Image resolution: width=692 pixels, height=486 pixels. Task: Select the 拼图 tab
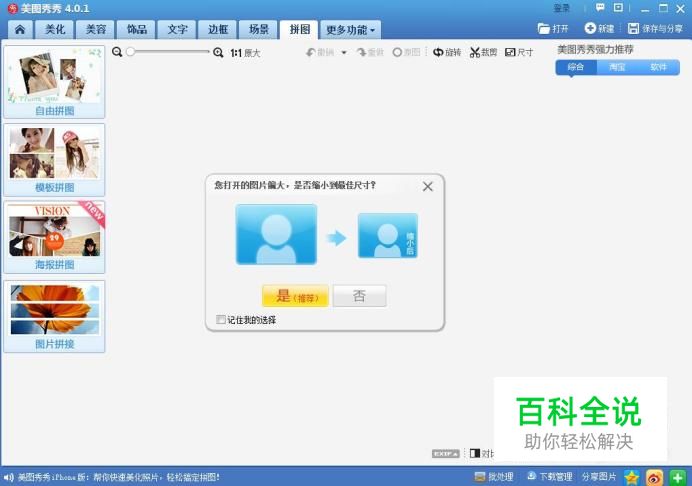point(299,30)
